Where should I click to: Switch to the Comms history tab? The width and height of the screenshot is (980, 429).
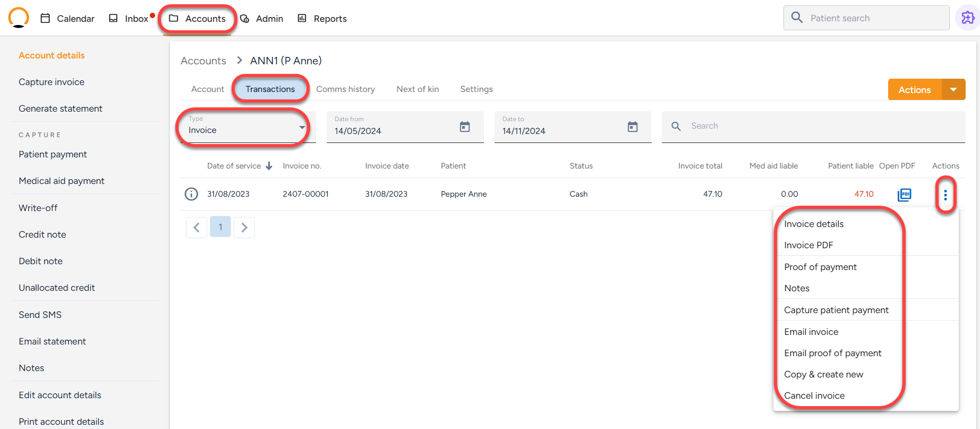click(346, 89)
